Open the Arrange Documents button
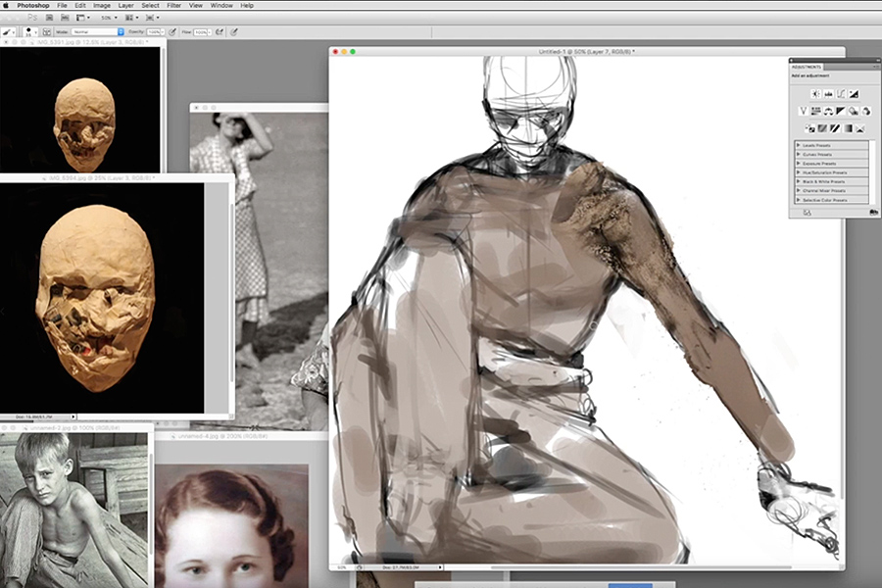This screenshot has width=882, height=588. pyautogui.click(x=131, y=18)
